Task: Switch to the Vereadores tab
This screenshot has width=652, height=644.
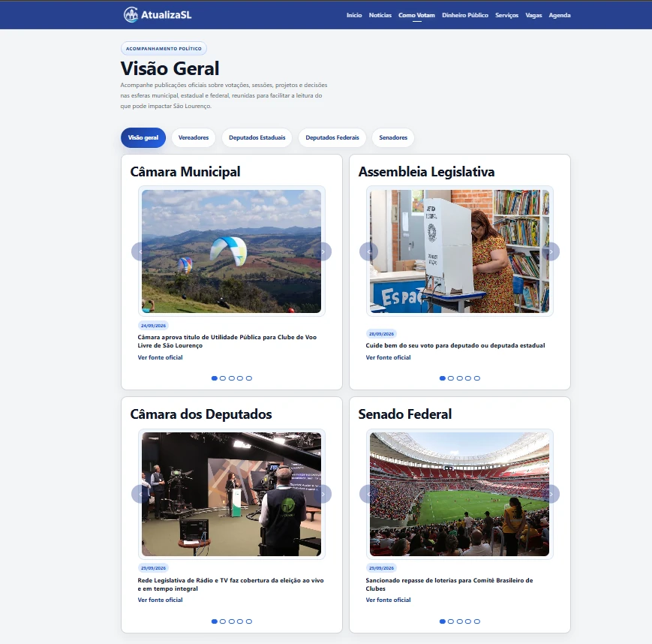Action: tap(194, 137)
